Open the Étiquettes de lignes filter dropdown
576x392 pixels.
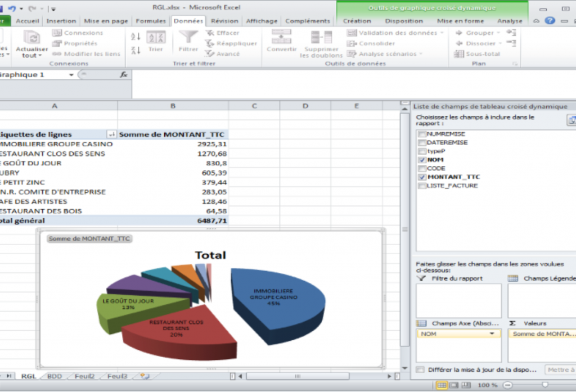[111, 134]
